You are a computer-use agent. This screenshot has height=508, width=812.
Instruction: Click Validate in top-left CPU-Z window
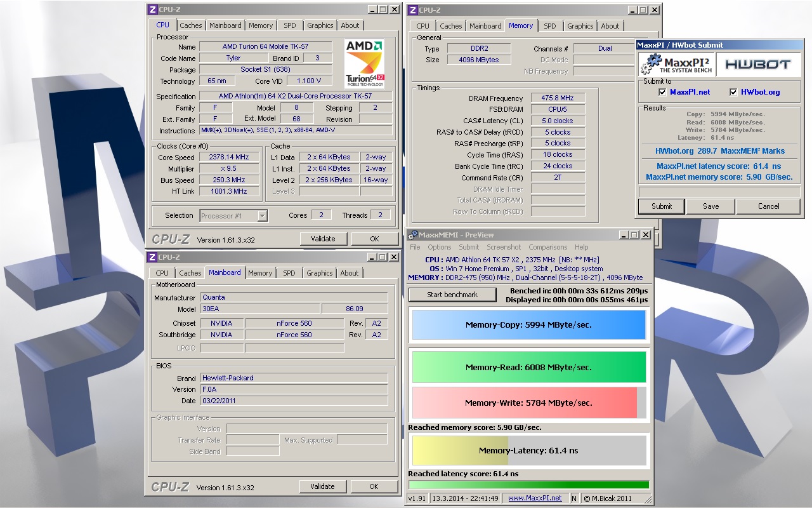pyautogui.click(x=323, y=239)
